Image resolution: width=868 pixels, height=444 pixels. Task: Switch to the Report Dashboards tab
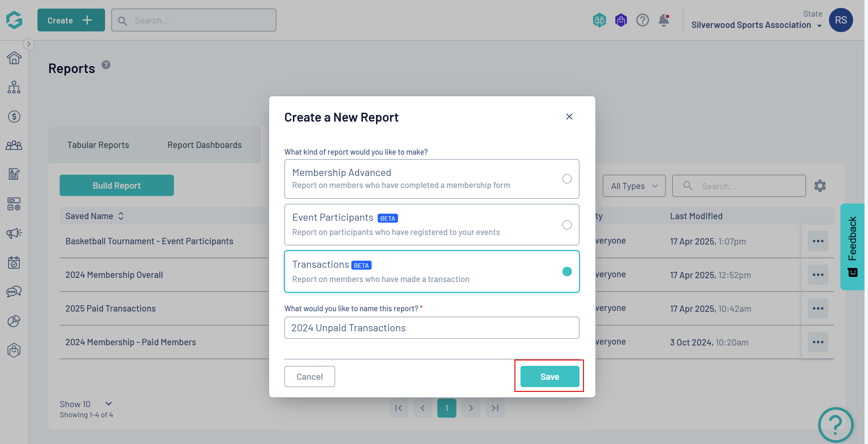[x=204, y=145]
